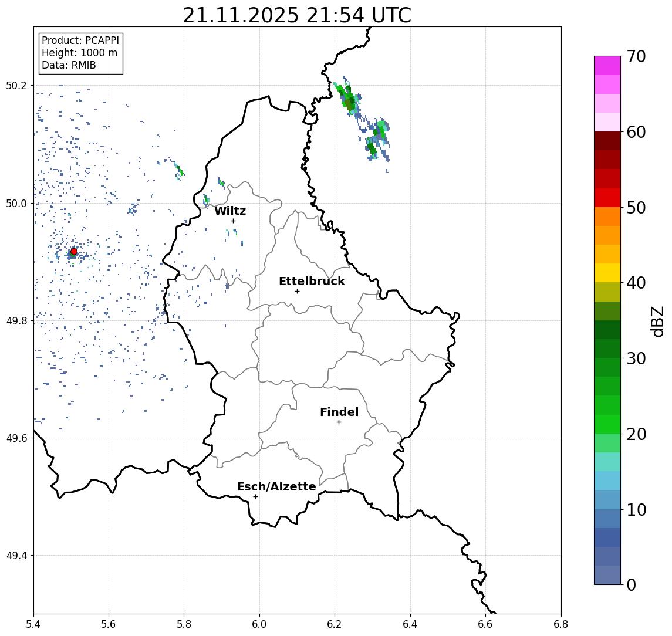Viewport: 672px width, 636px height.
Task: Click the 6.4 longitude axis label
Action: tap(410, 624)
